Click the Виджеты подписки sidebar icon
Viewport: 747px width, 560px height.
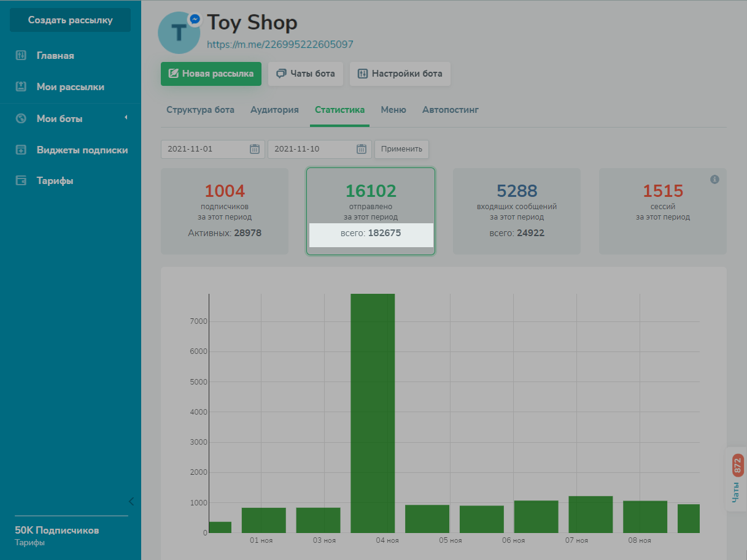click(x=21, y=150)
